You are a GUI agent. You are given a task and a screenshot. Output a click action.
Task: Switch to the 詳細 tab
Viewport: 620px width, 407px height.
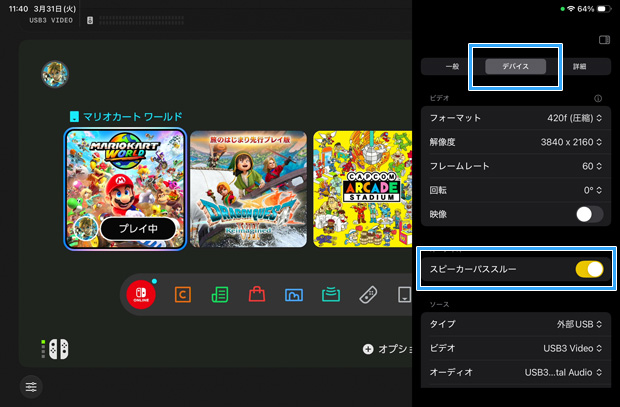pyautogui.click(x=579, y=66)
